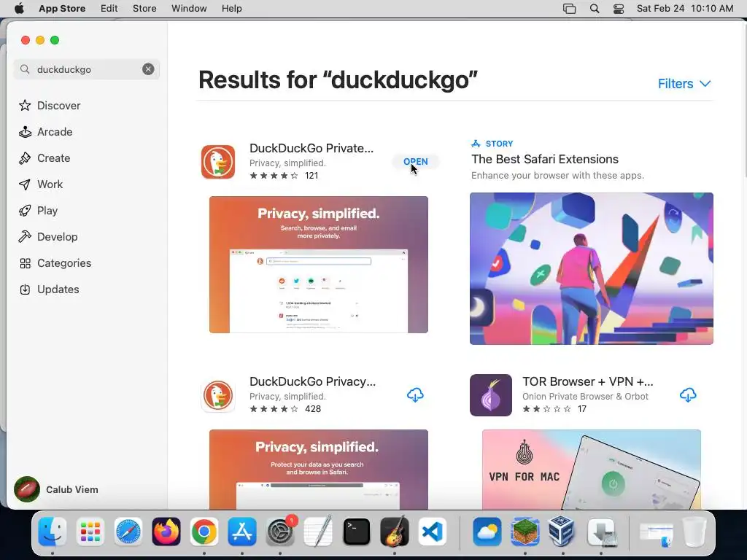This screenshot has height=560, width=747.
Task: Open System Settings from the Dock
Action: (280, 532)
